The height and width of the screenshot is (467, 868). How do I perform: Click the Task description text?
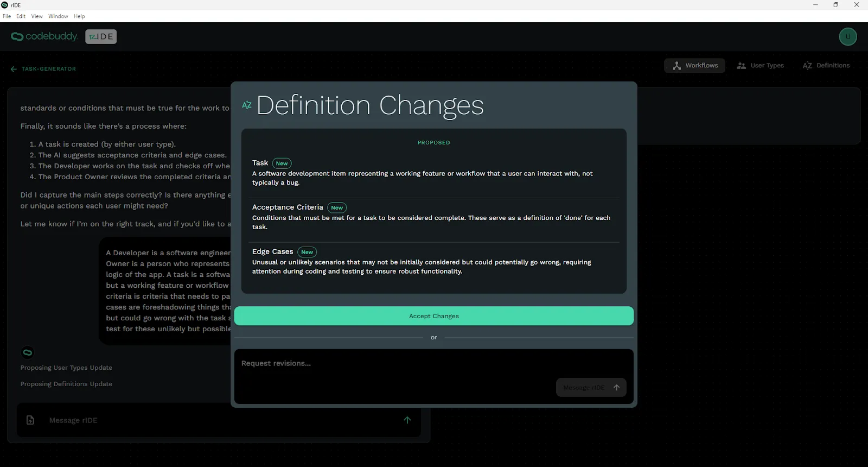point(422,178)
